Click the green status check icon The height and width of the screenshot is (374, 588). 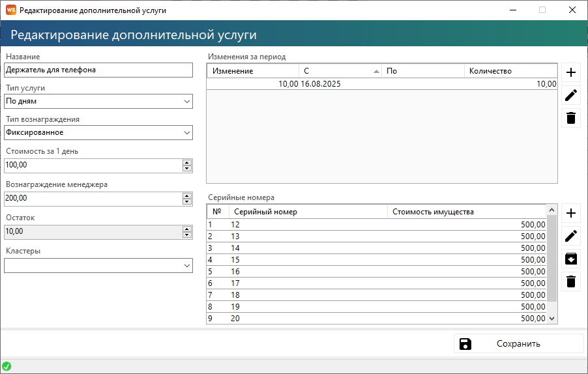[x=7, y=366]
